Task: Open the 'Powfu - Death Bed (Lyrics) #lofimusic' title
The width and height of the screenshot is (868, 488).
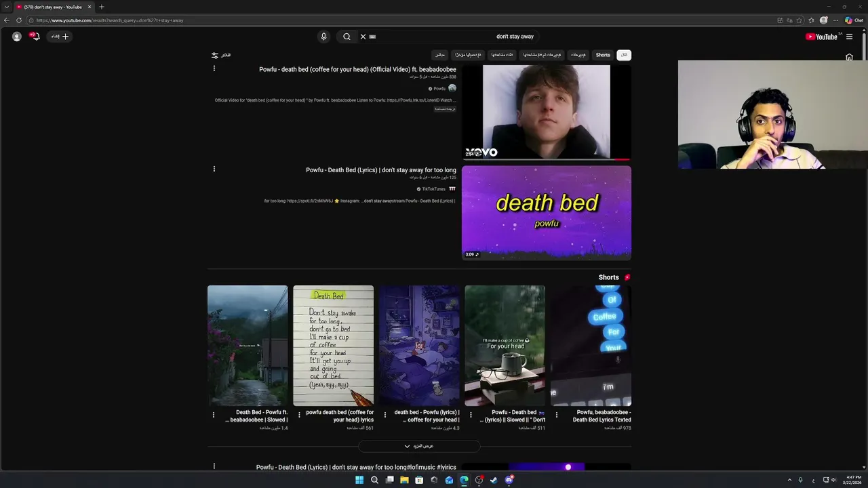Action: click(356, 467)
